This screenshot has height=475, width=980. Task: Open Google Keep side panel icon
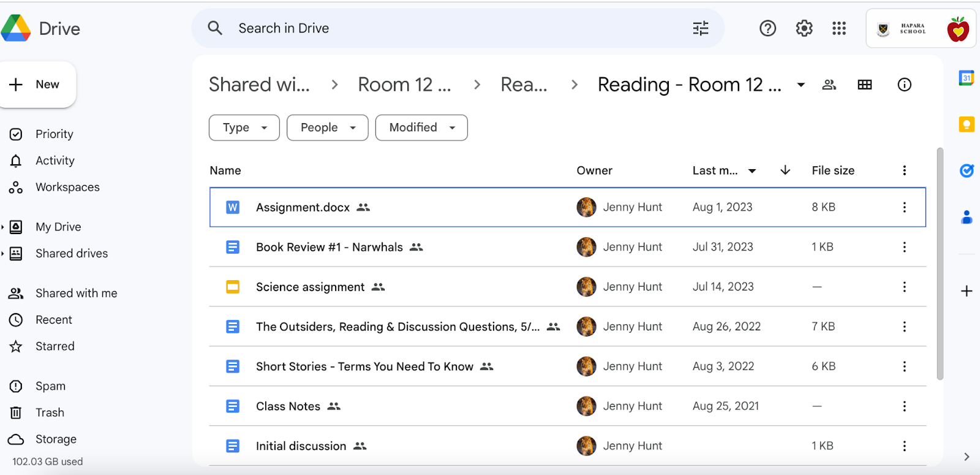pos(967,124)
